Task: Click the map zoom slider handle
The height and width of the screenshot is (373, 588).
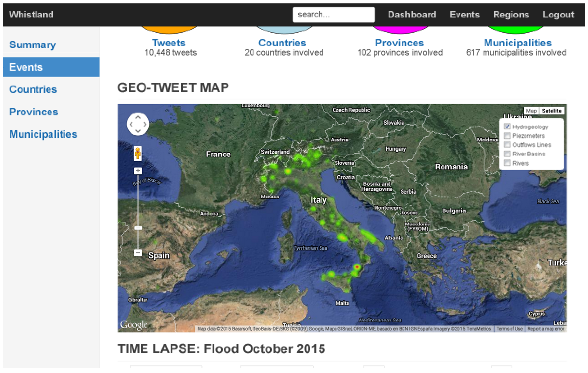Action: click(138, 228)
